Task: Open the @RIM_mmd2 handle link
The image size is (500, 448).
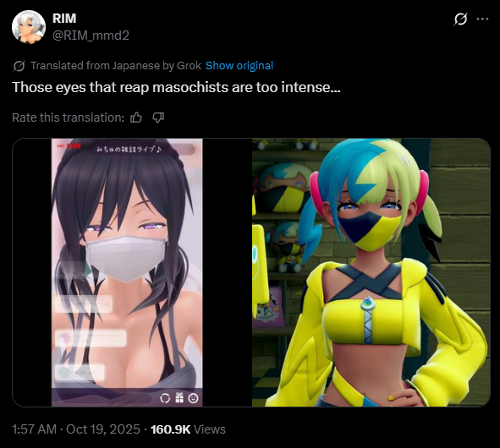Action: tap(91, 36)
